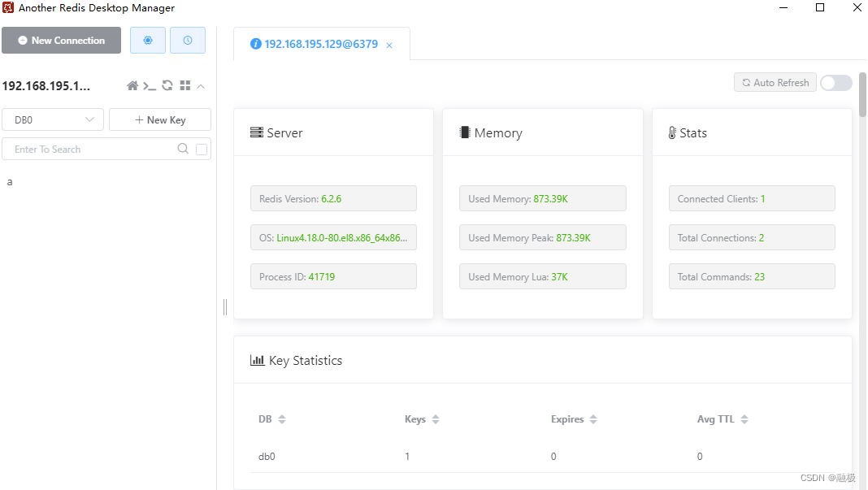Click the Stats card thermometer icon
Screen dimensions: 868x490
[x=672, y=133]
